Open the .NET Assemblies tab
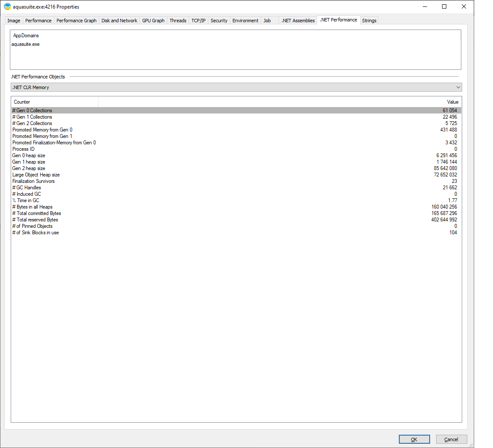The image size is (493, 448). pyautogui.click(x=298, y=21)
